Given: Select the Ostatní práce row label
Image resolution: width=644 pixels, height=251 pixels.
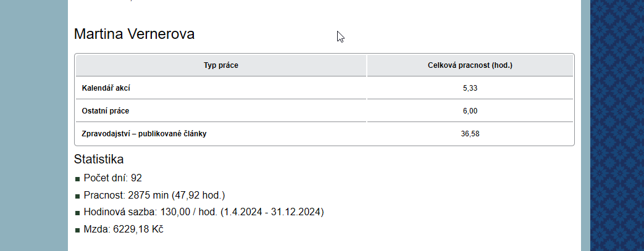Looking at the screenshot, I should (x=106, y=111).
